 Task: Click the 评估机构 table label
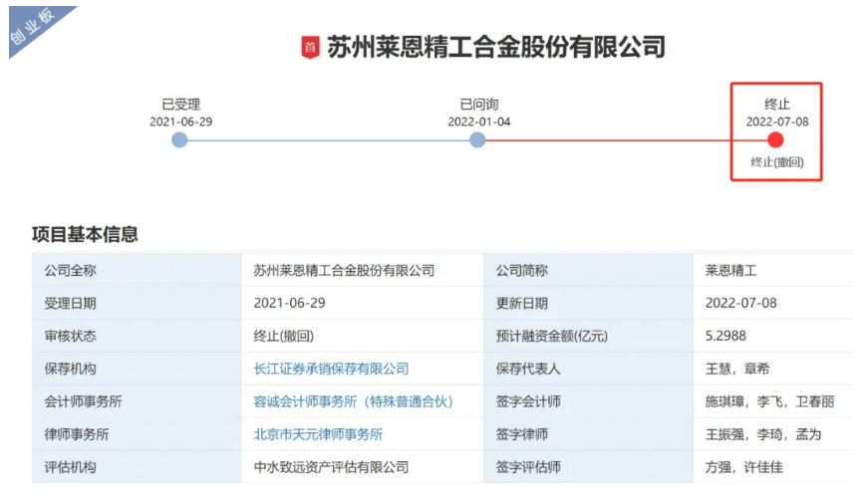coord(71,467)
